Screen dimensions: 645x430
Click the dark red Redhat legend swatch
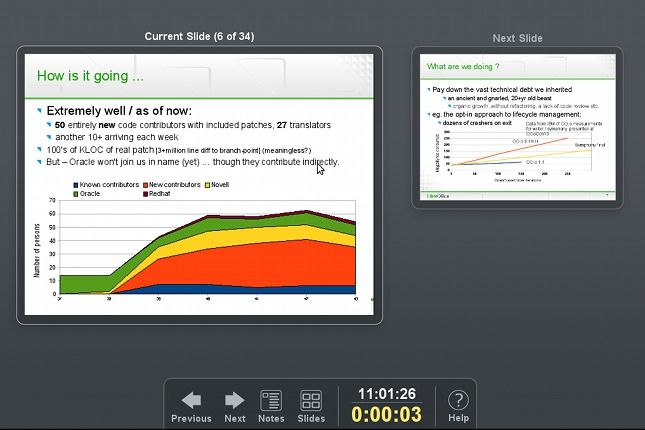click(x=146, y=193)
